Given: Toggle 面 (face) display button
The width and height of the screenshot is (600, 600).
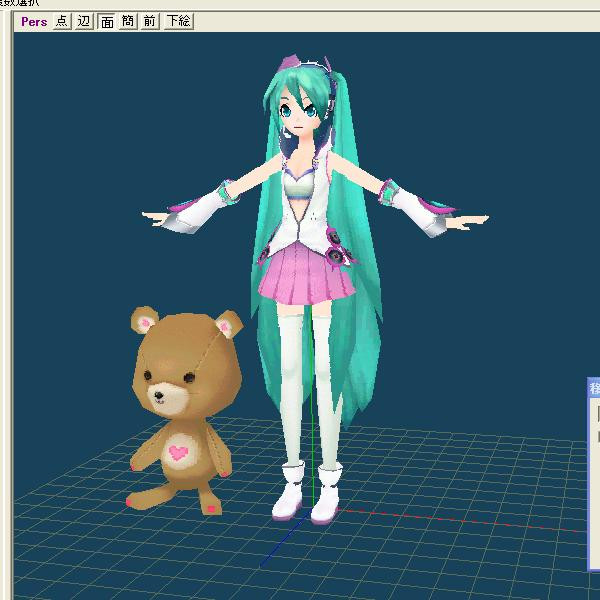Looking at the screenshot, I should [x=106, y=21].
